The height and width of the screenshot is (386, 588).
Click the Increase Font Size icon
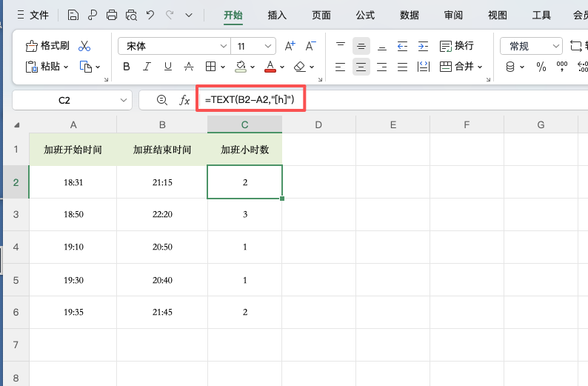tap(290, 46)
